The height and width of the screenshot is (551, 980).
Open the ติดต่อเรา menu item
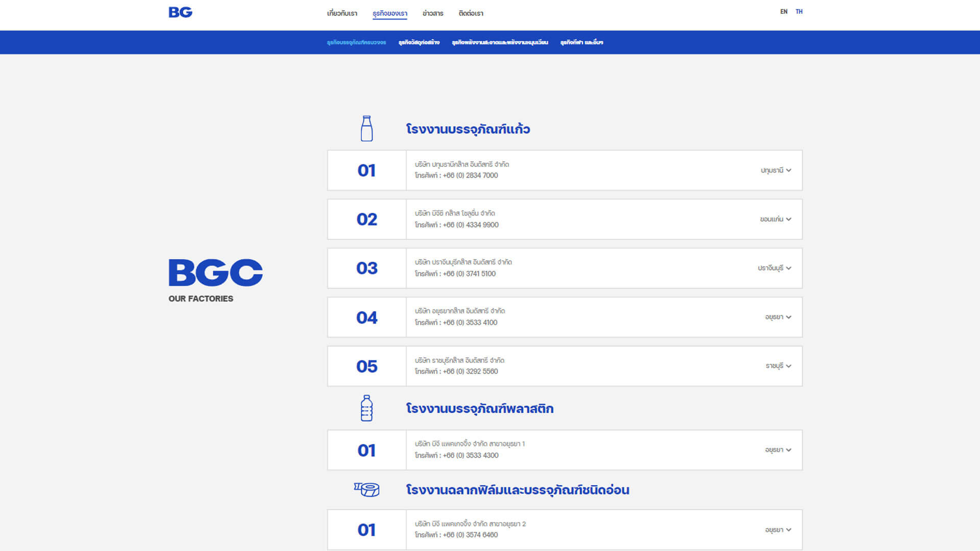click(471, 13)
